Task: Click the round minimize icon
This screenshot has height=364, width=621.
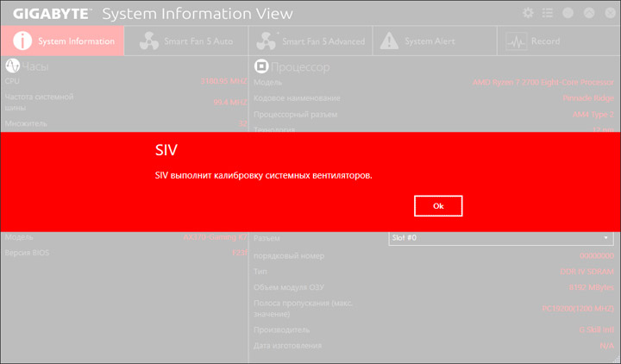Action: [x=568, y=13]
